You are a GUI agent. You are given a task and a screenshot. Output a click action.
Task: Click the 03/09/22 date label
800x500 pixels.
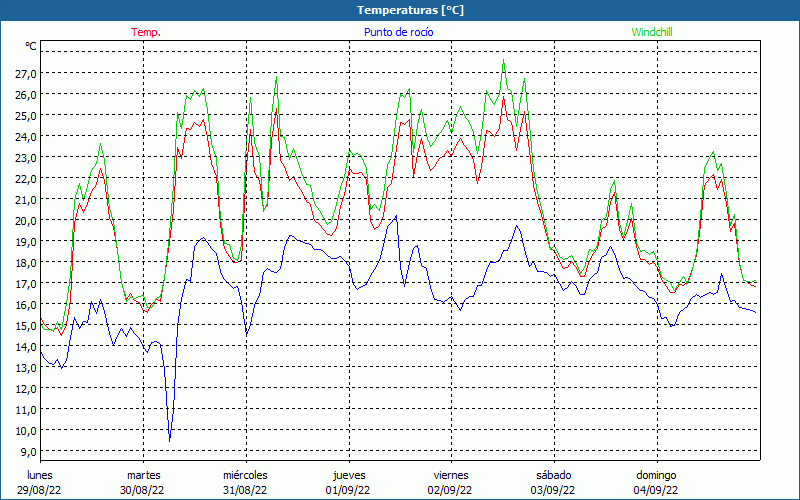click(x=553, y=490)
